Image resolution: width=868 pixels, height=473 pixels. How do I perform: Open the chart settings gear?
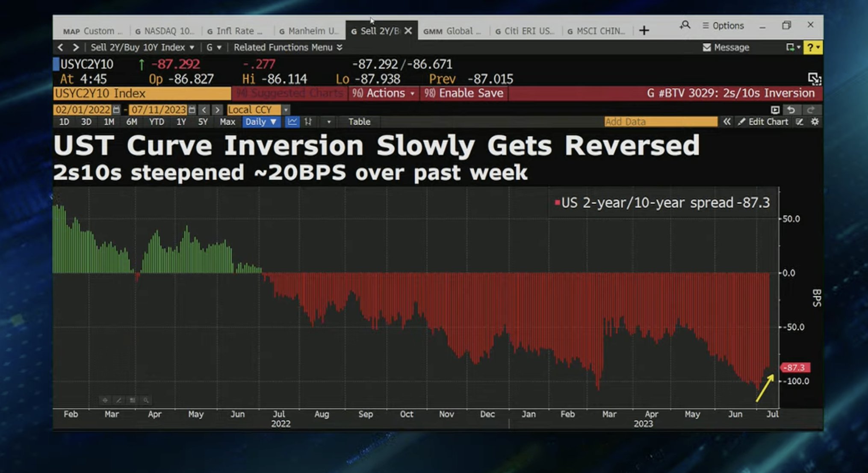pyautogui.click(x=815, y=122)
